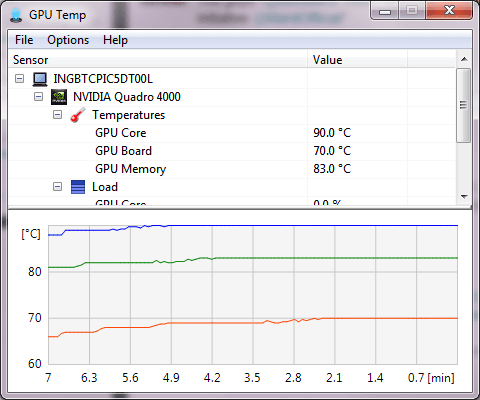Click the Sensor column header

tap(157, 60)
